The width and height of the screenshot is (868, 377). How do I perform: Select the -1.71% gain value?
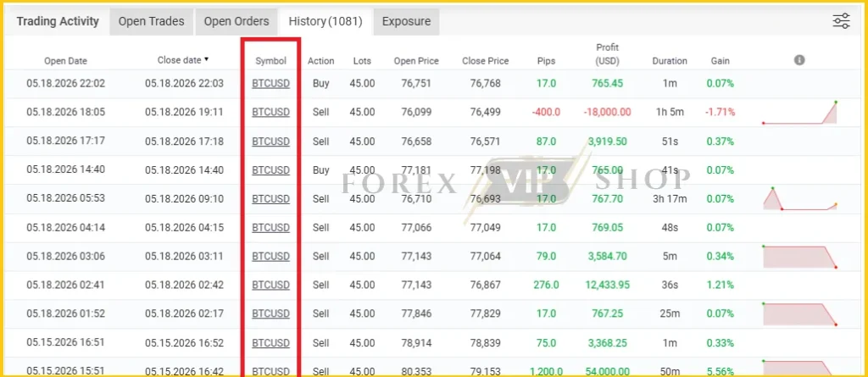721,113
